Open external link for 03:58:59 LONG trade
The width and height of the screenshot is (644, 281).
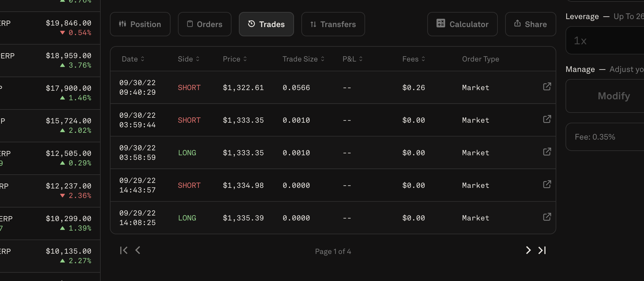(x=547, y=152)
